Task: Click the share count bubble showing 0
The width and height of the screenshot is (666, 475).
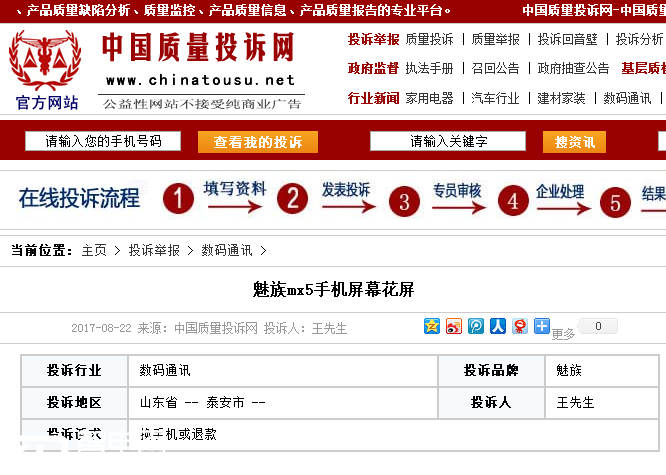Action: click(x=598, y=326)
